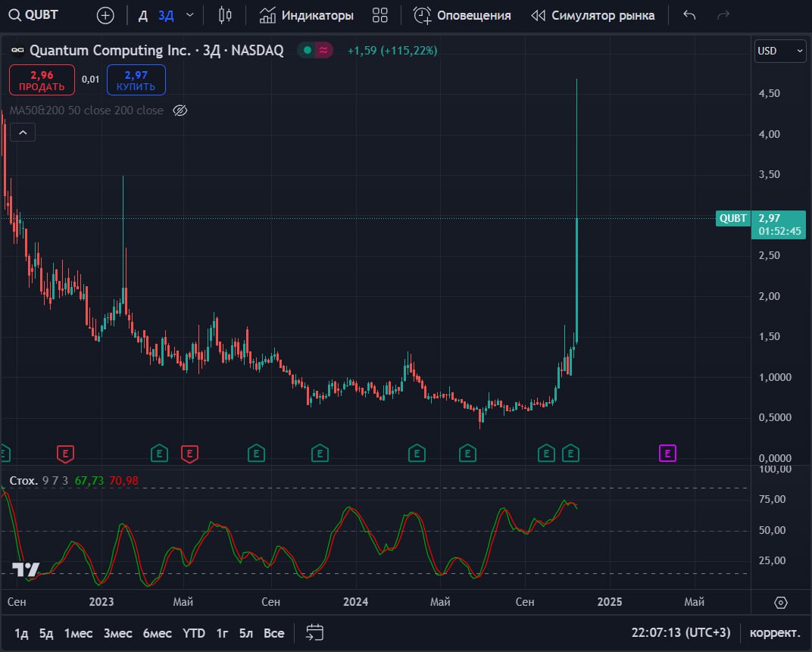The height and width of the screenshot is (652, 812).
Task: Select the Д daily interval
Action: click(x=143, y=16)
